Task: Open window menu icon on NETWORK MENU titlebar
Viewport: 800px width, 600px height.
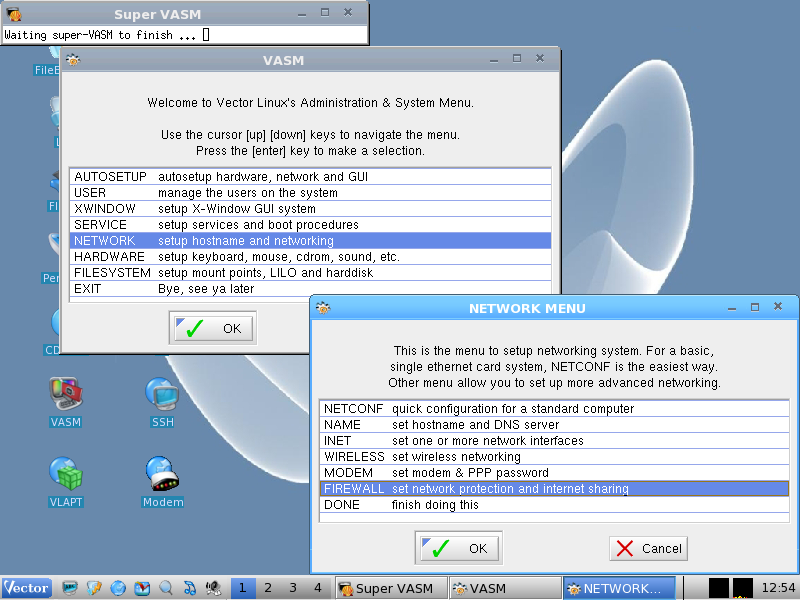Action: pyautogui.click(x=323, y=308)
